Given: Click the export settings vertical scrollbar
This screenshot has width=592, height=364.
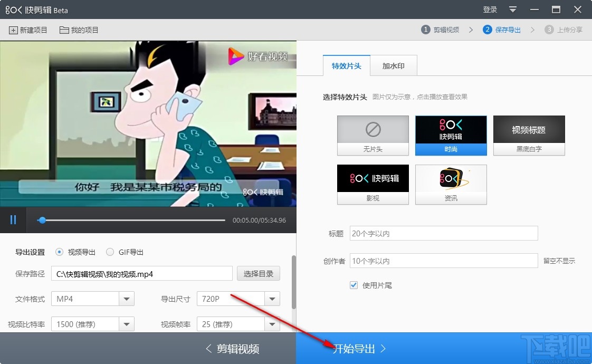Looking at the screenshot, I should click(x=294, y=282).
